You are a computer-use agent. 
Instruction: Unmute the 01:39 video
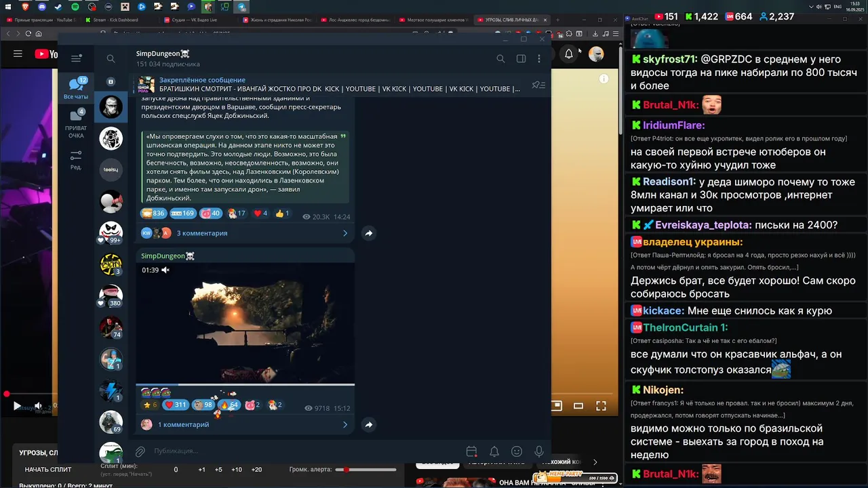coord(165,270)
